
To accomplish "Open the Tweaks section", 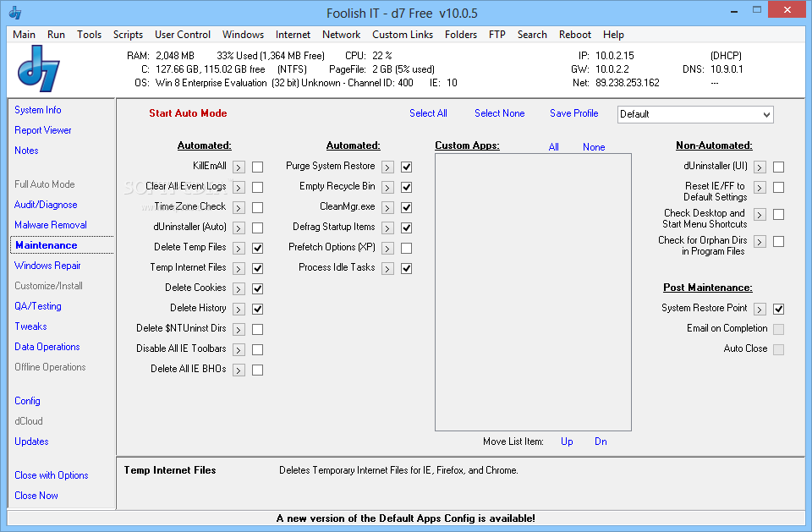I will (30, 326).
